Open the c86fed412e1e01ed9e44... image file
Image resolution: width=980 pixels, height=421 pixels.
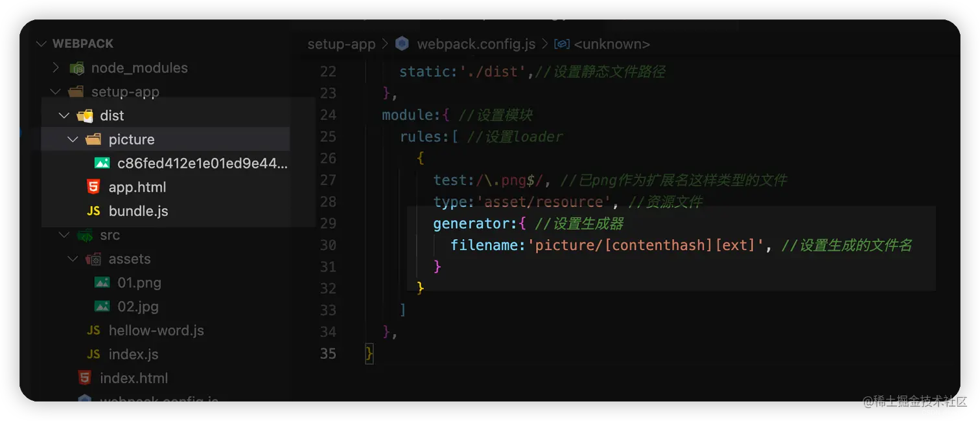click(202, 163)
